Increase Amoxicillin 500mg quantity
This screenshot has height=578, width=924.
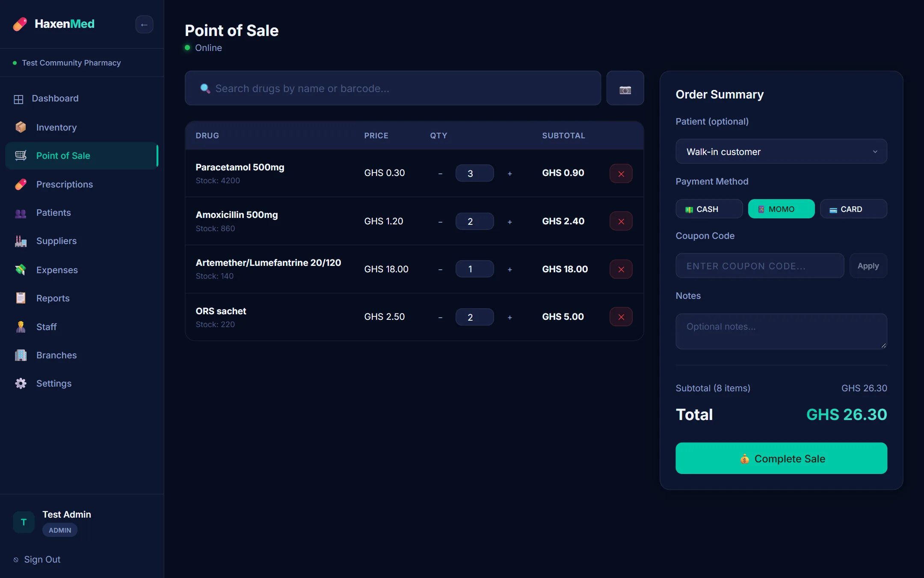pos(509,221)
